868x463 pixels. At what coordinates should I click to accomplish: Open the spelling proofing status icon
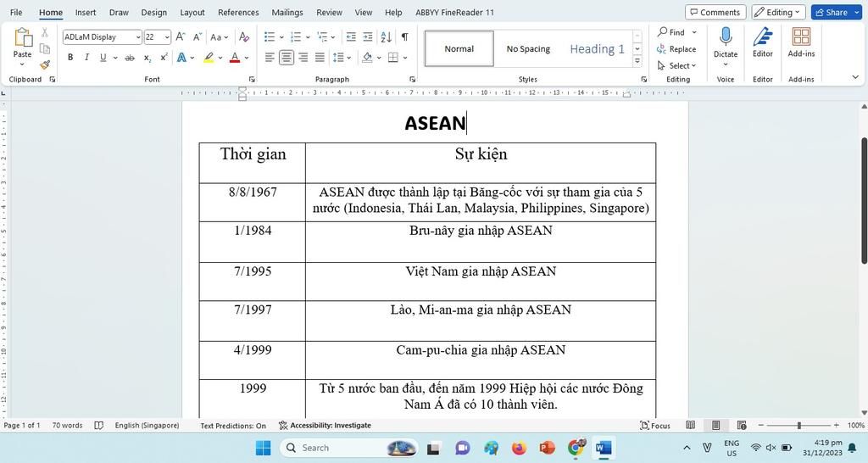point(98,426)
